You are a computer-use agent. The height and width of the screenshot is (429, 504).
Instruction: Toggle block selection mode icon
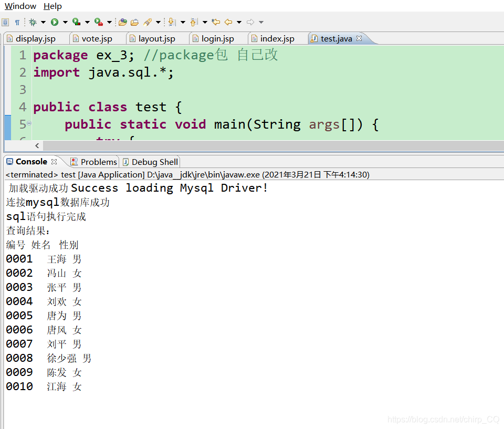(5, 22)
